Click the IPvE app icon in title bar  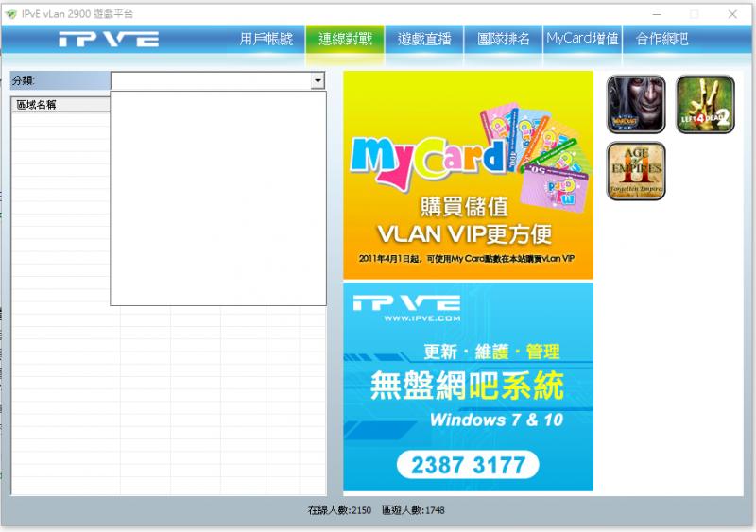tap(10, 14)
